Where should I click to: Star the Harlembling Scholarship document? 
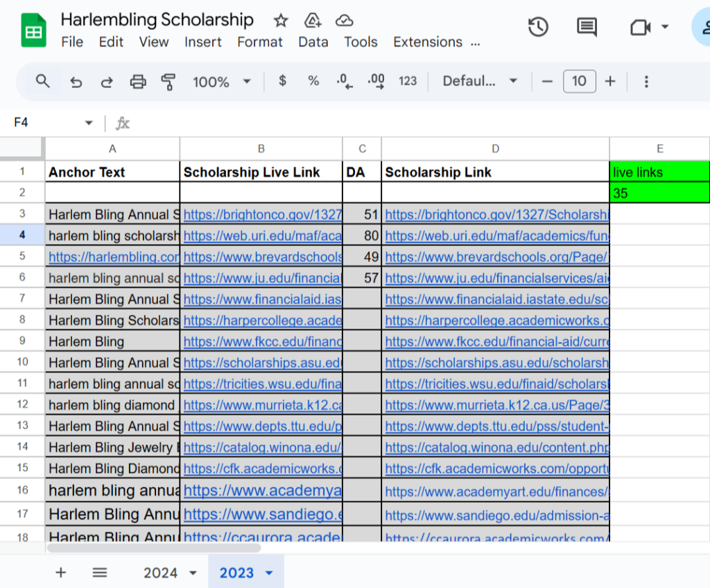(x=281, y=20)
